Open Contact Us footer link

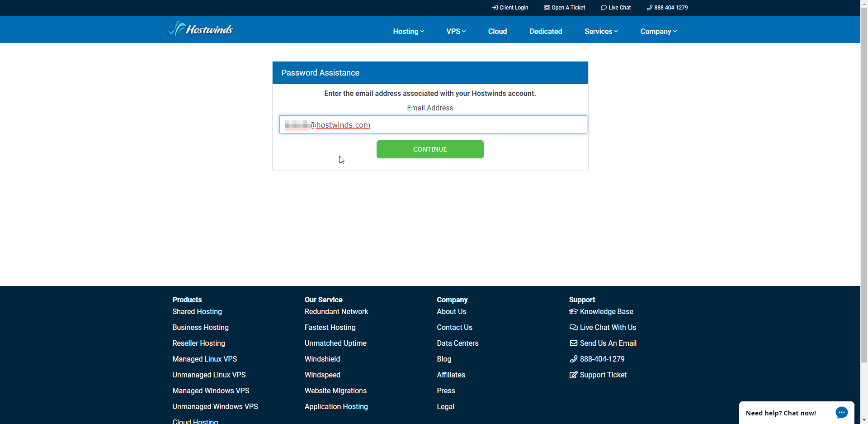tap(454, 327)
